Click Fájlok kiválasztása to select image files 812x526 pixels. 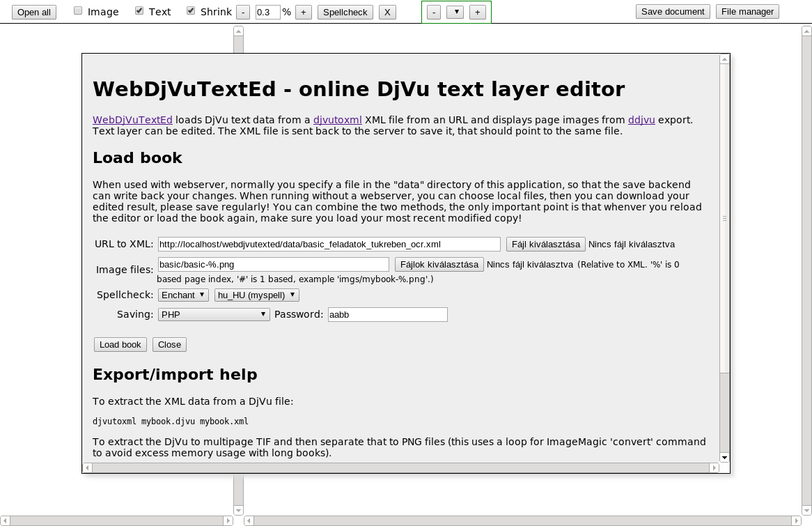pyautogui.click(x=439, y=264)
